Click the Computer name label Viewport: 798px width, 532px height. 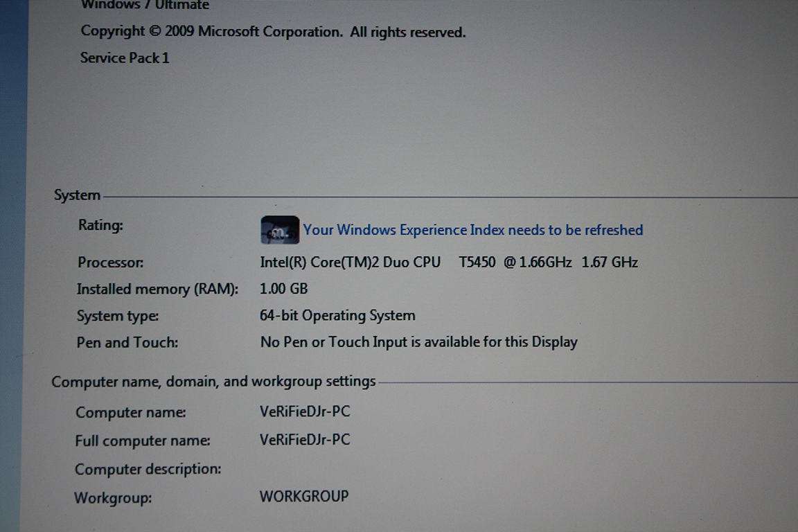point(131,412)
